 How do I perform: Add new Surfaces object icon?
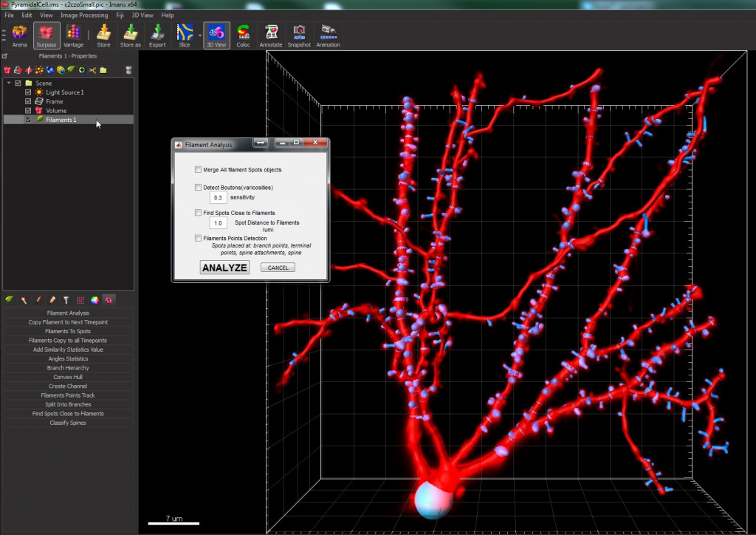[x=49, y=70]
